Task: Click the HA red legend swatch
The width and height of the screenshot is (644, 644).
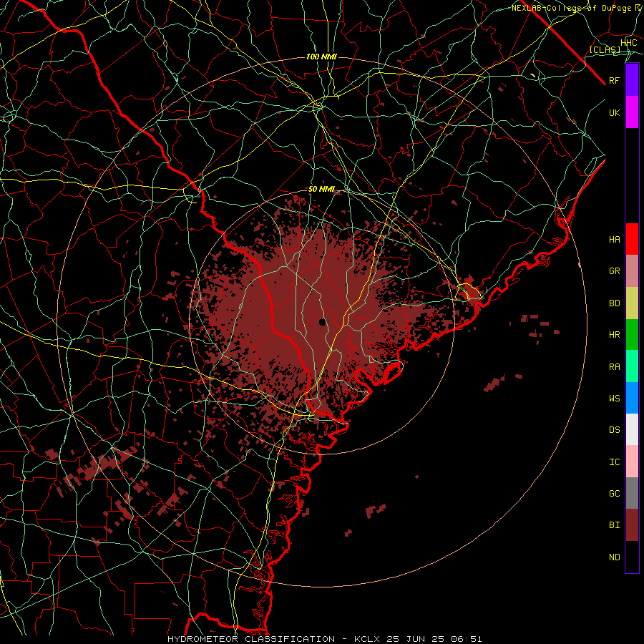Action: pos(632,239)
